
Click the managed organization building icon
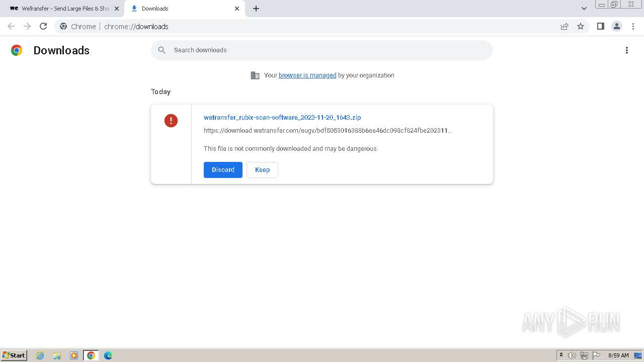pos(255,75)
